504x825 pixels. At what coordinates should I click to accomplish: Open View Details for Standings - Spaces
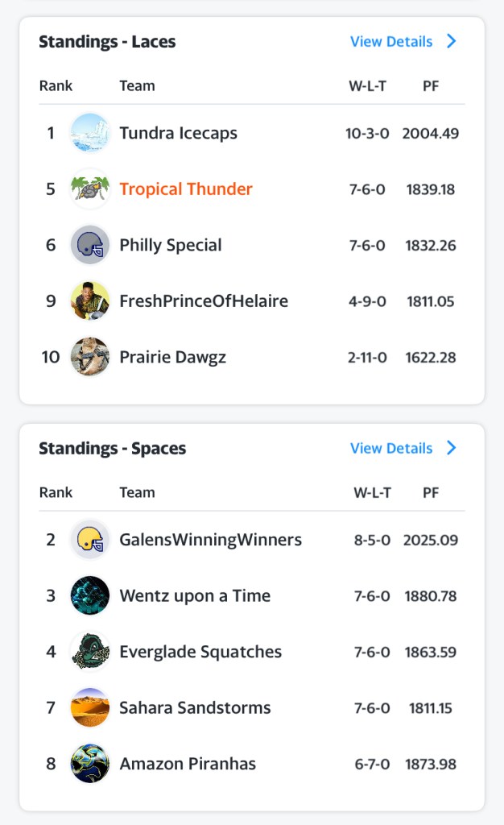pos(391,448)
